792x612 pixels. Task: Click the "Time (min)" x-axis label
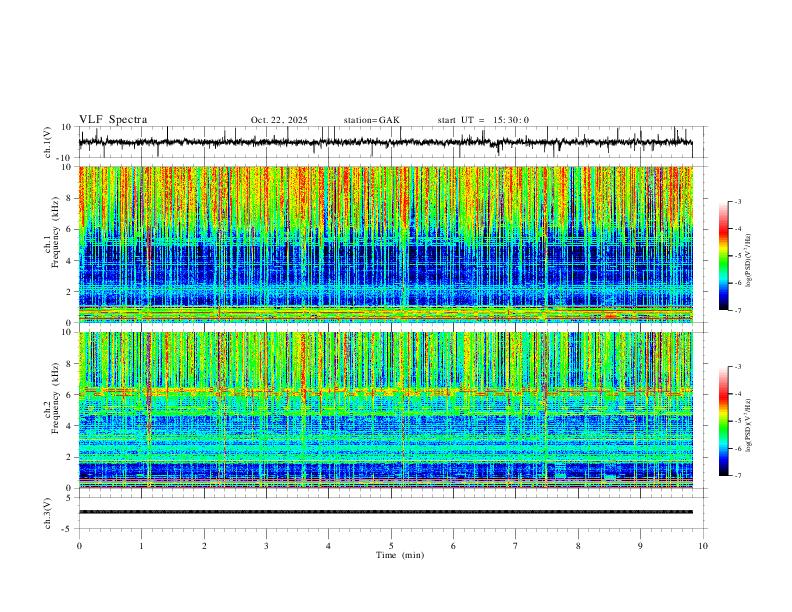click(400, 555)
